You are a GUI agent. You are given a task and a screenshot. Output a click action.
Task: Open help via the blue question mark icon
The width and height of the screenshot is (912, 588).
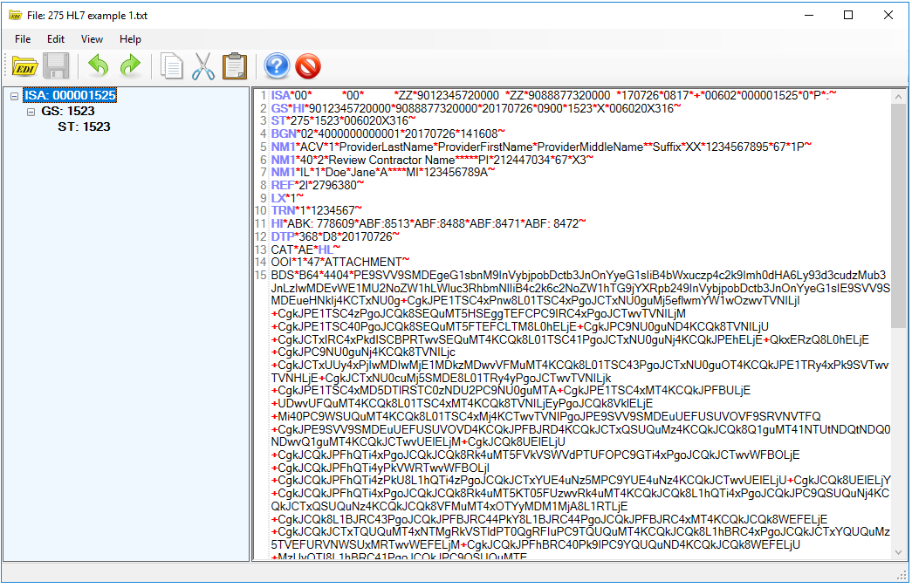tap(277, 65)
